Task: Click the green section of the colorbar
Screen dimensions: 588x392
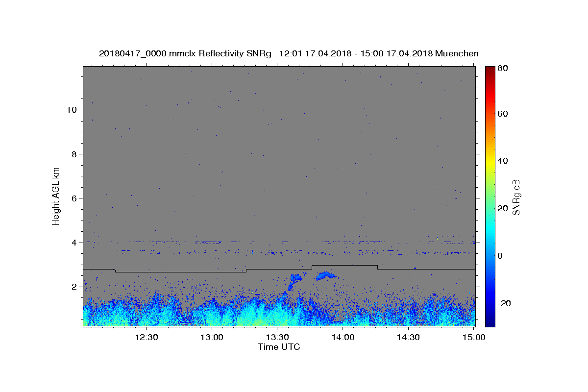Action: pyautogui.click(x=490, y=196)
